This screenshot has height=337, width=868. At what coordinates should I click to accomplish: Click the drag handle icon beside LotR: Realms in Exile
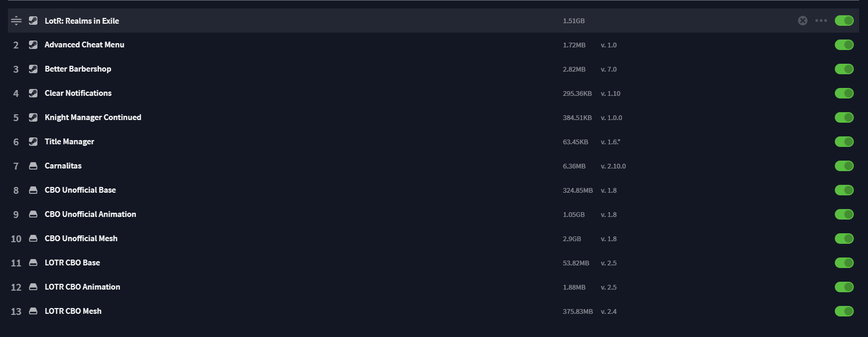tap(16, 21)
